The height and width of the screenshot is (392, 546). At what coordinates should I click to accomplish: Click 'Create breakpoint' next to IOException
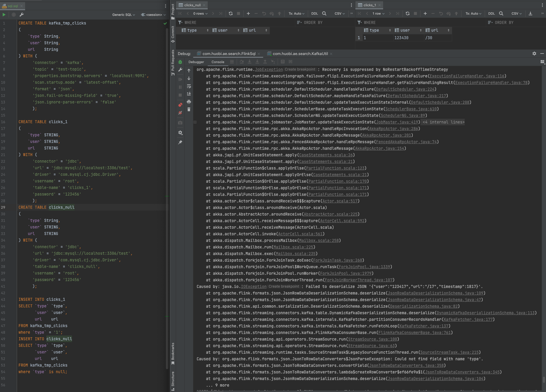tap(284, 286)
